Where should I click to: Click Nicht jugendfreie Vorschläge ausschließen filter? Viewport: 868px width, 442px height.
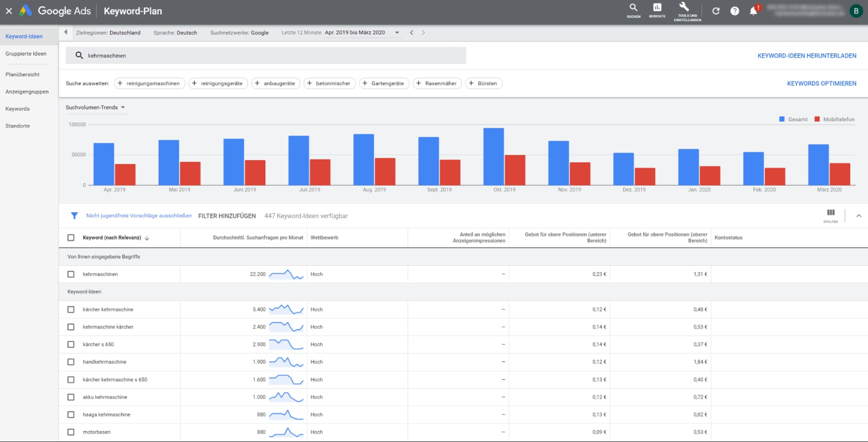(139, 216)
